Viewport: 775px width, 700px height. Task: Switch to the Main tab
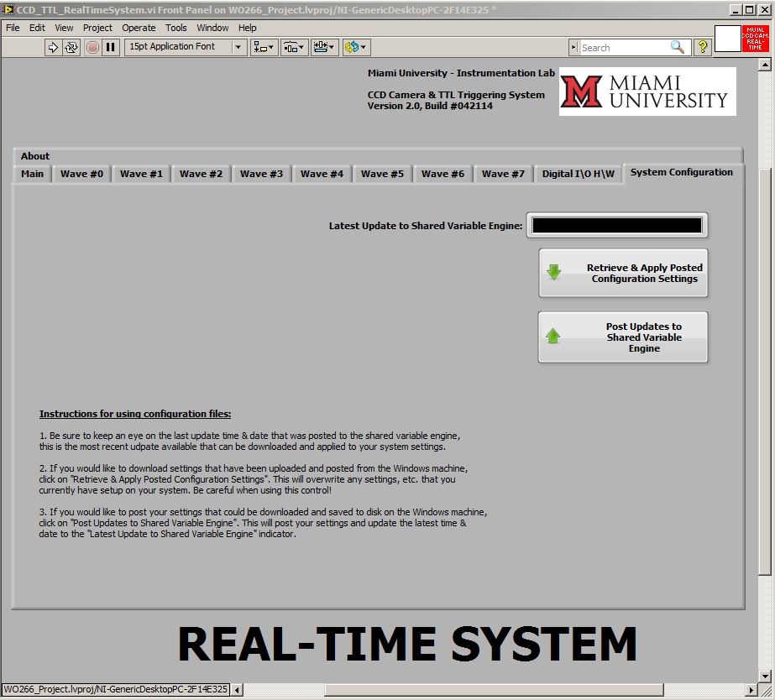32,174
